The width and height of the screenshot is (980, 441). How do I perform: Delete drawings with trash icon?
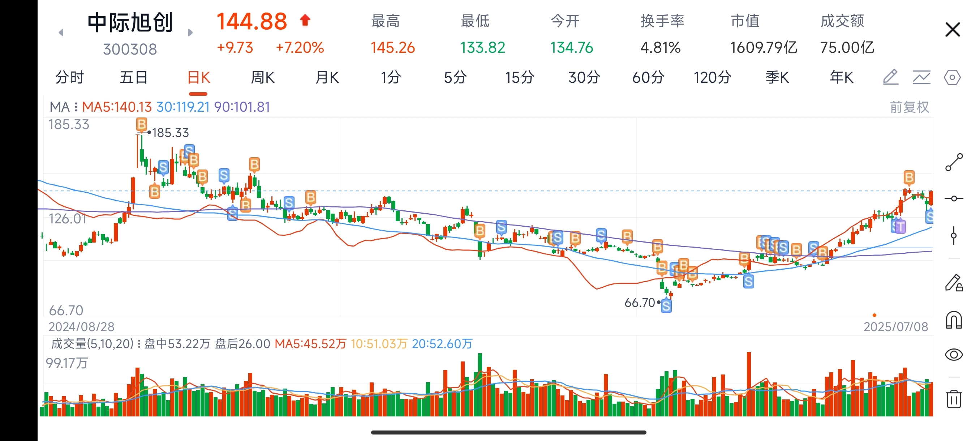pyautogui.click(x=954, y=399)
